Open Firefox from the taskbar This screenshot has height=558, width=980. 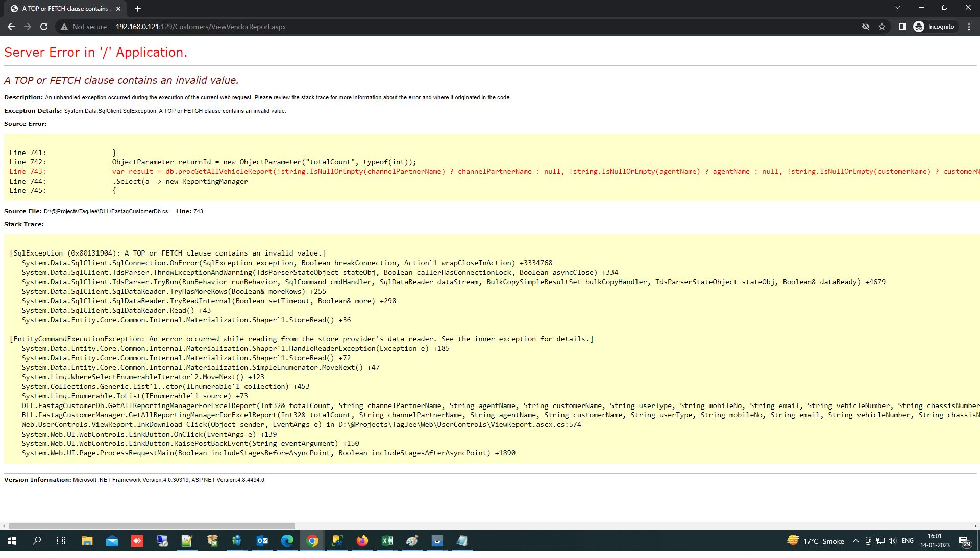click(x=362, y=541)
